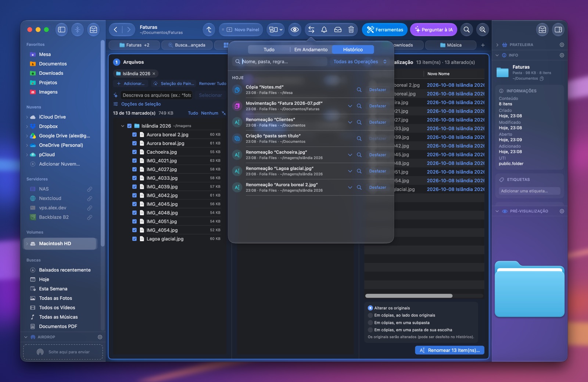The width and height of the screenshot is (588, 382).
Task: Open the Música tab
Action: pos(451,45)
